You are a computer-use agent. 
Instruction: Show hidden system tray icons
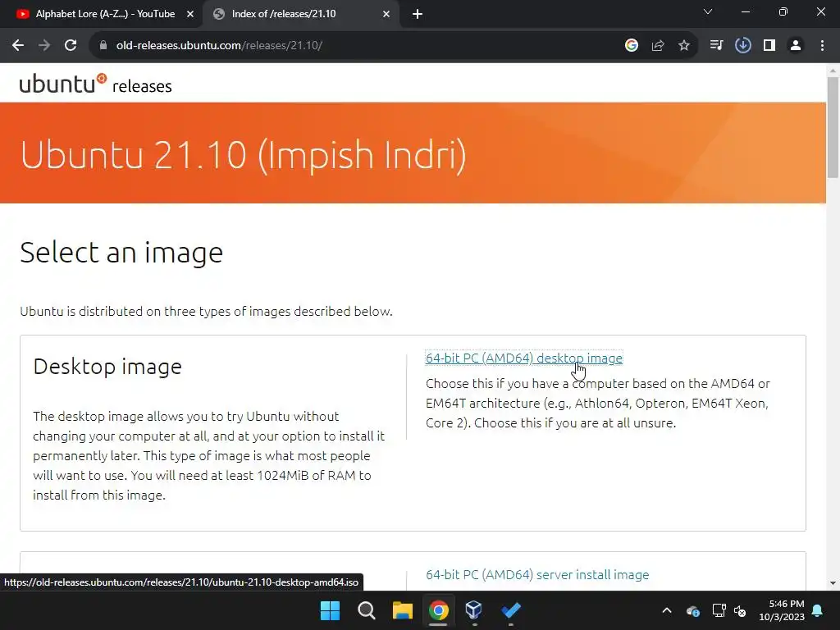[x=667, y=610]
